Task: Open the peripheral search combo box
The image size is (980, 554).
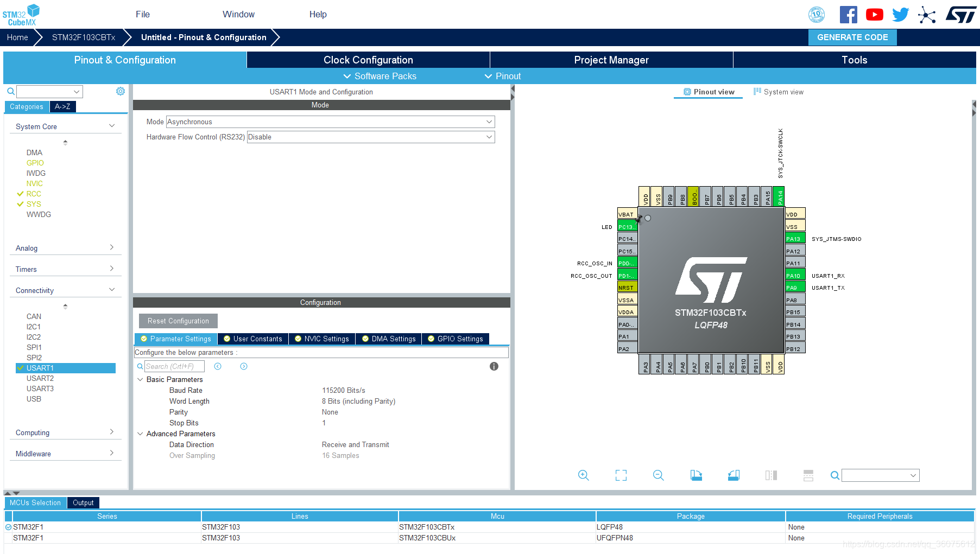Action: point(49,91)
